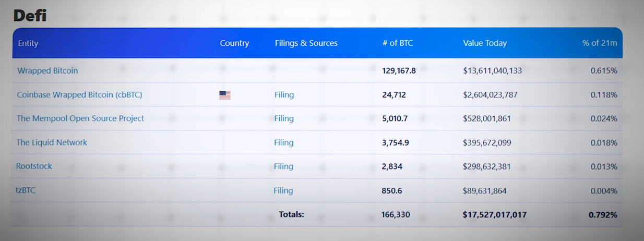Select the 0.118% percentage cell
The width and height of the screenshot is (644, 241).
tap(604, 95)
